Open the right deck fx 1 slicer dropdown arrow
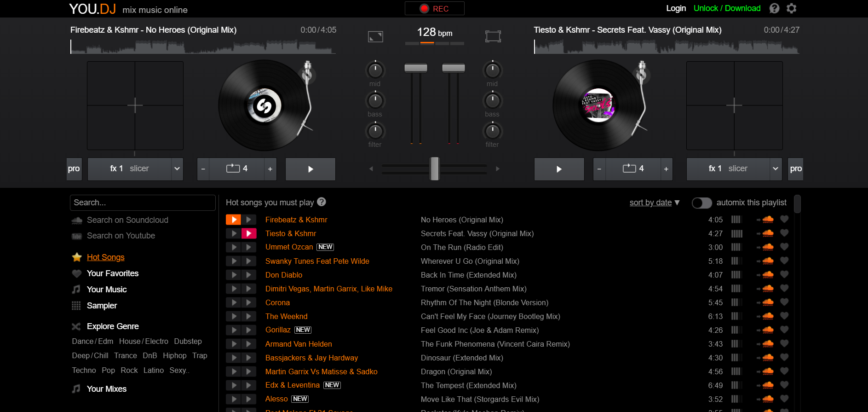868x412 pixels. pos(776,169)
